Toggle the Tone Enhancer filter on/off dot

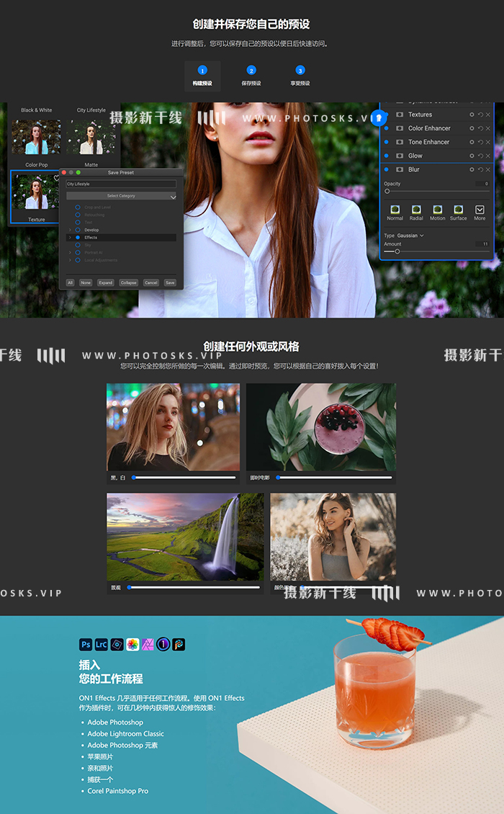point(386,142)
